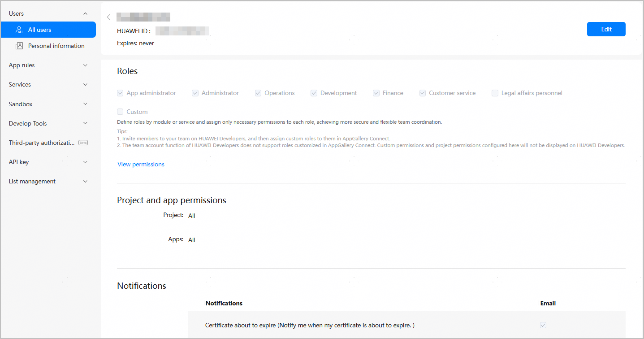Image resolution: width=644 pixels, height=339 pixels.
Task: Click the Edit button
Action: coord(606,29)
